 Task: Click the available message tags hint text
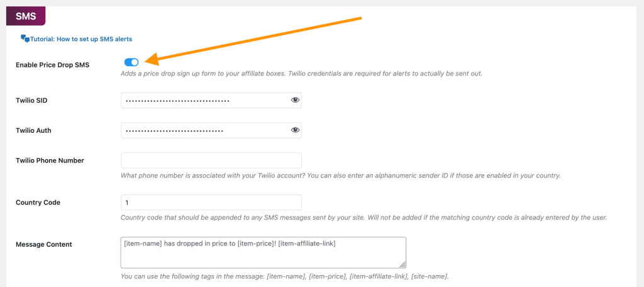point(284,277)
